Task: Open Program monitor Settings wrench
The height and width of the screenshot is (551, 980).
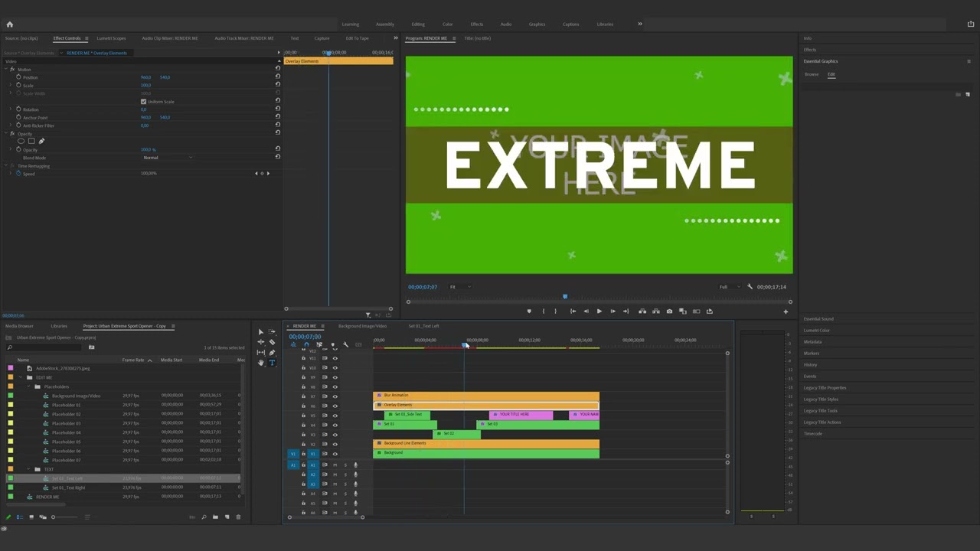Action: point(750,287)
